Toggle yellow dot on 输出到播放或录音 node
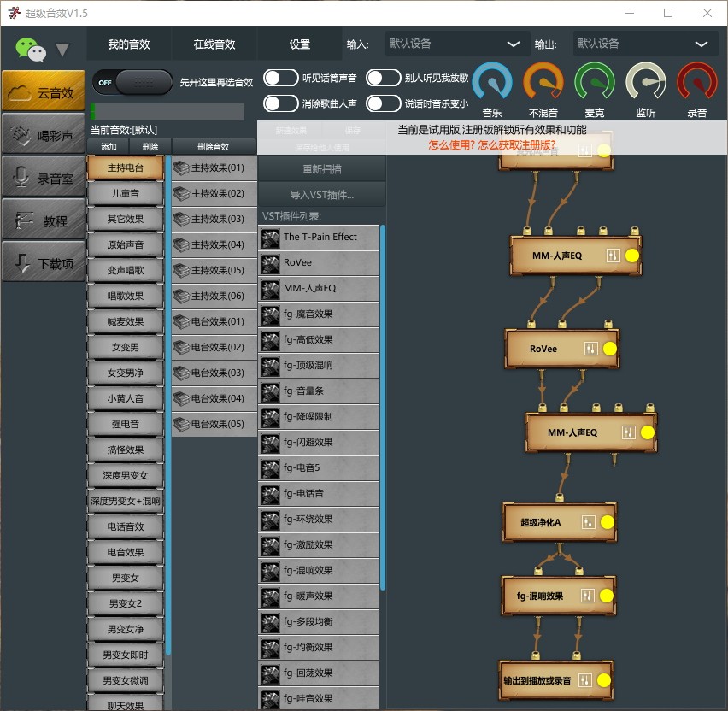 tap(603, 680)
